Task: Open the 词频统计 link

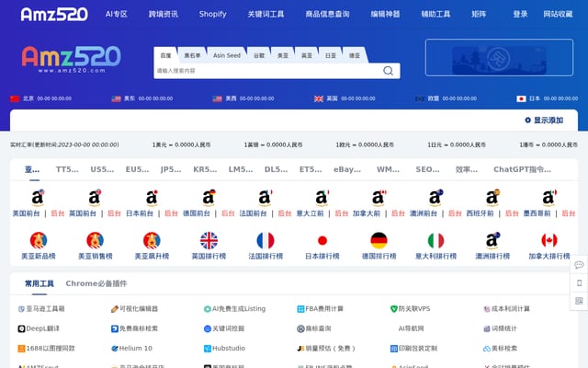Action: [500, 328]
